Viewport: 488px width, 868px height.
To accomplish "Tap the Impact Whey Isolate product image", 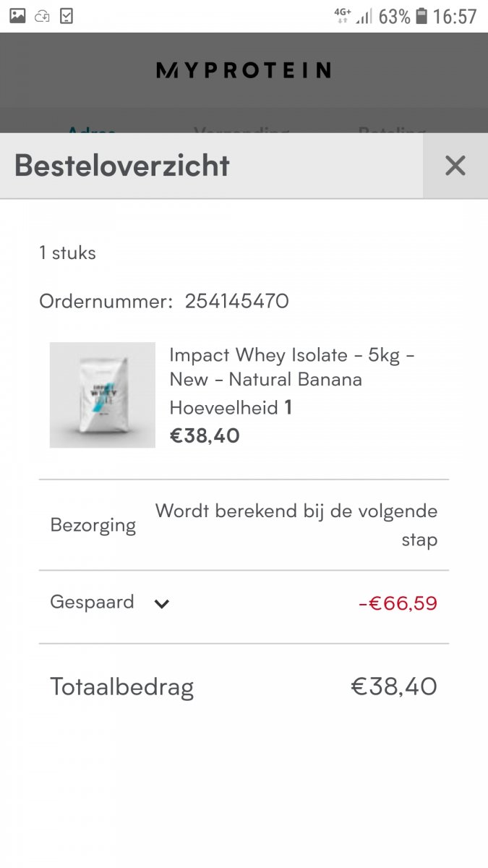I will pos(102,395).
